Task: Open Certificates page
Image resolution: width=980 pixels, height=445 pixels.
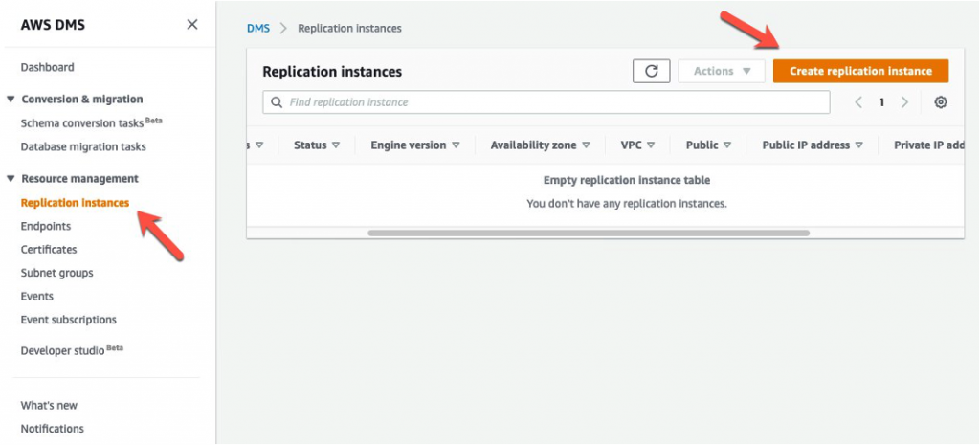Action: click(x=49, y=250)
